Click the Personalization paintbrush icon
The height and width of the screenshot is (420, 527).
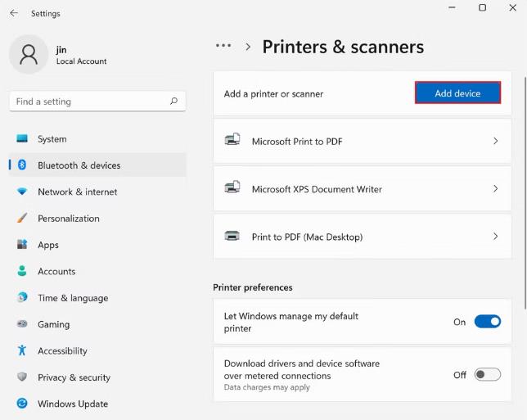coord(22,219)
